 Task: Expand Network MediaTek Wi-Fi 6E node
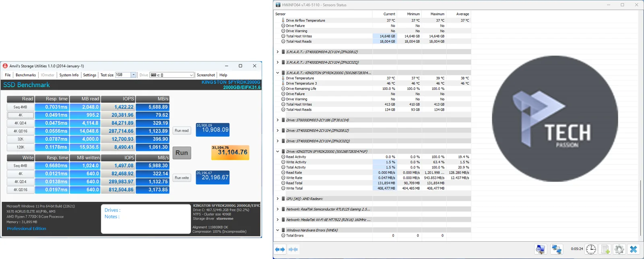pyautogui.click(x=277, y=220)
